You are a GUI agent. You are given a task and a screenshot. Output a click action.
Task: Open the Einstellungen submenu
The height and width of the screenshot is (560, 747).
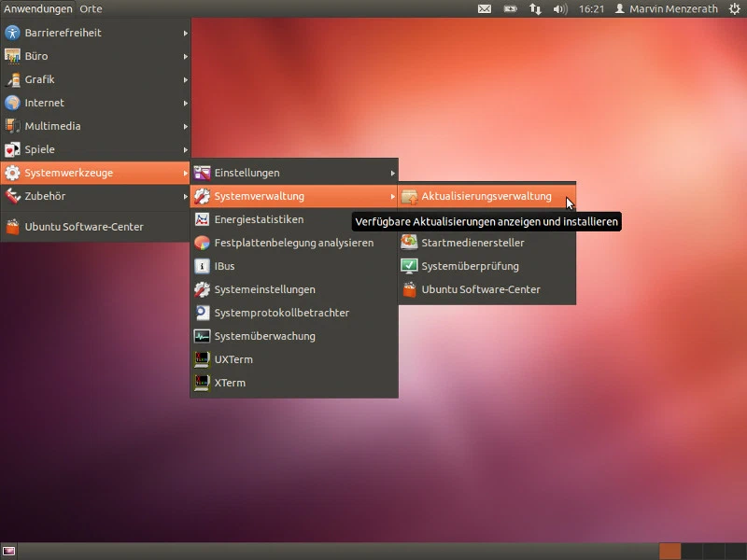click(294, 173)
